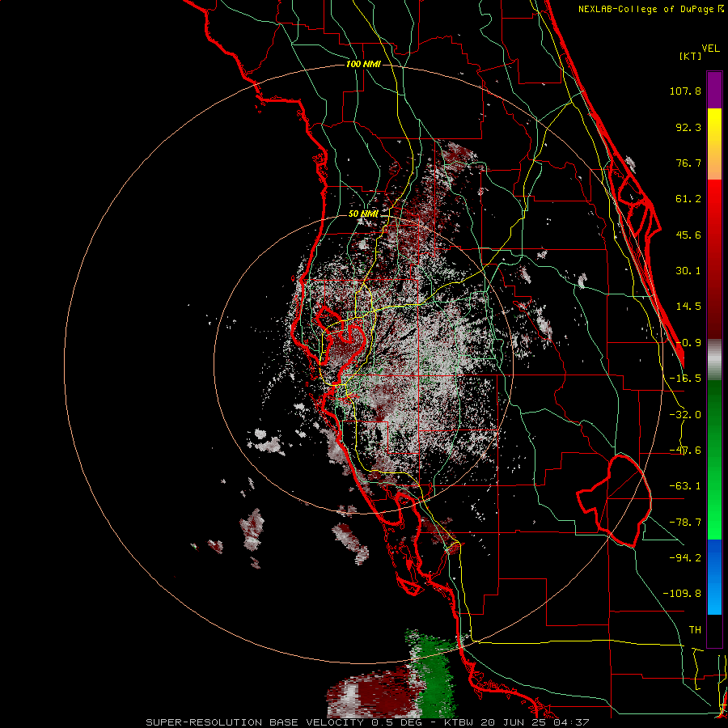
Task: Click the -16.5 legend value
Action: 685,379
